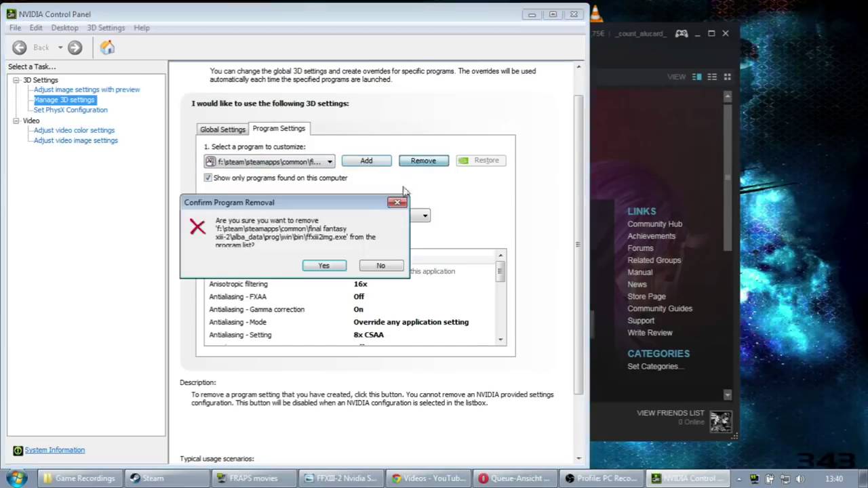Select Antialiasing - Gamma correction row
Viewport: 868px width, 488px height.
click(x=351, y=310)
